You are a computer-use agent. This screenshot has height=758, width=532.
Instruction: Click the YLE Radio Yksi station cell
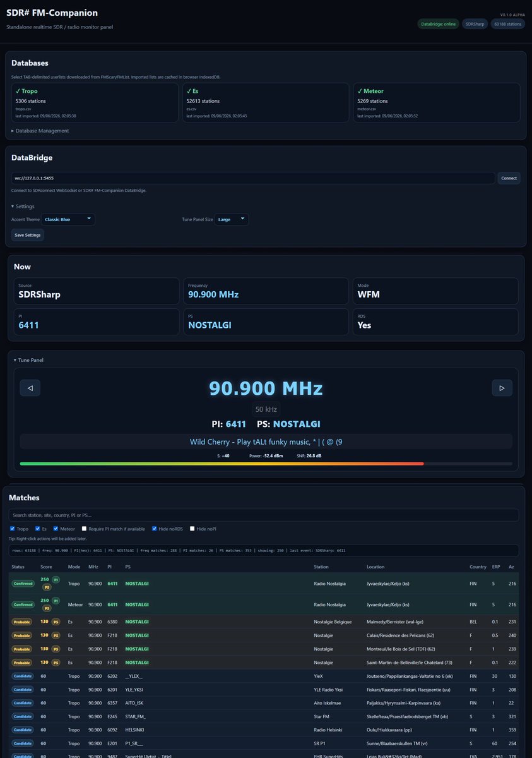329,689
